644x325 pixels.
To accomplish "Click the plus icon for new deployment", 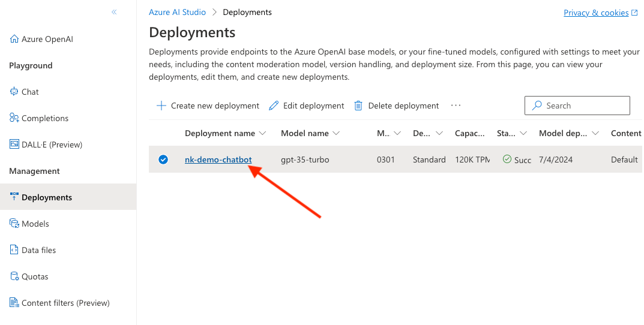I will click(x=161, y=106).
